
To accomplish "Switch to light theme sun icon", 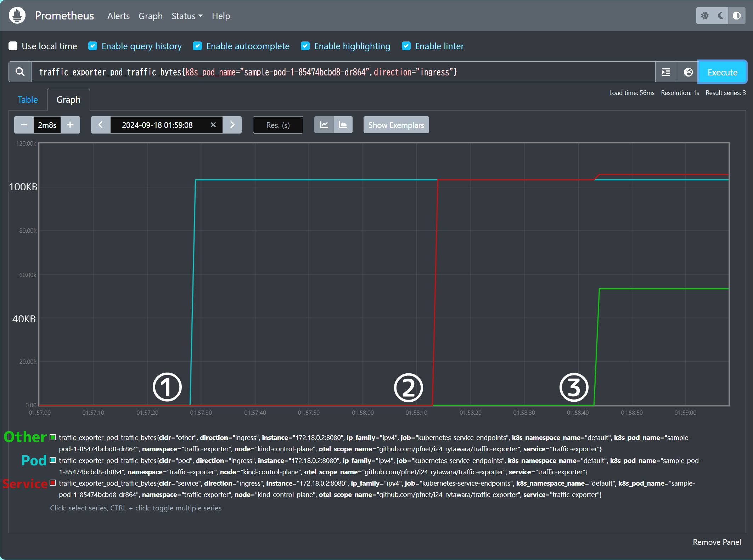I will (x=704, y=16).
